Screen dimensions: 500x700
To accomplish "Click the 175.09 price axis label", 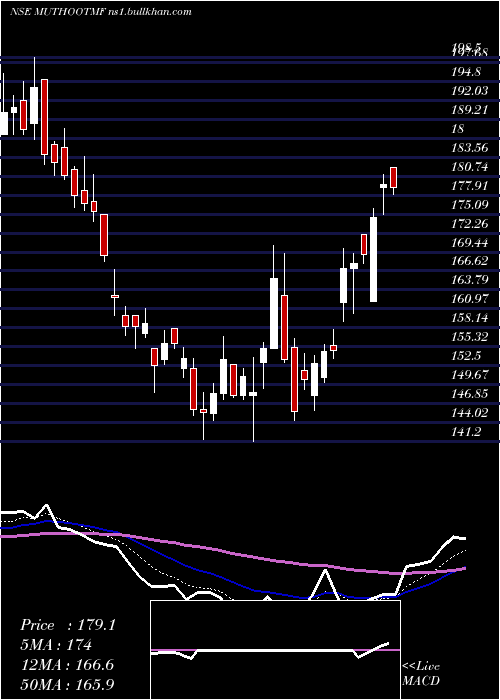I will 470,205.
